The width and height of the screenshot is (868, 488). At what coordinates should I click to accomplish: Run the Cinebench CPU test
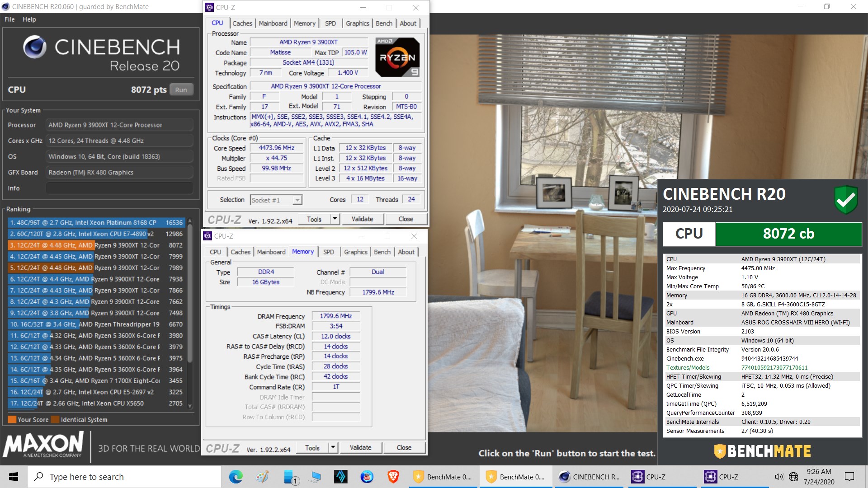click(x=181, y=89)
